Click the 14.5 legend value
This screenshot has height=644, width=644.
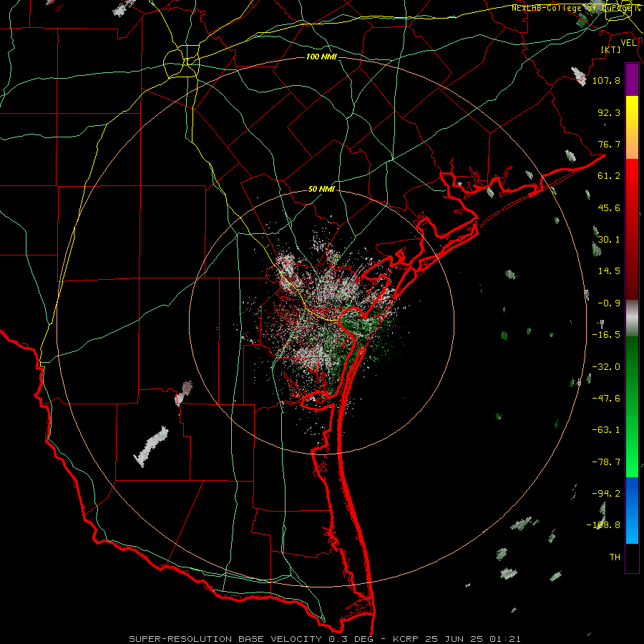(609, 271)
